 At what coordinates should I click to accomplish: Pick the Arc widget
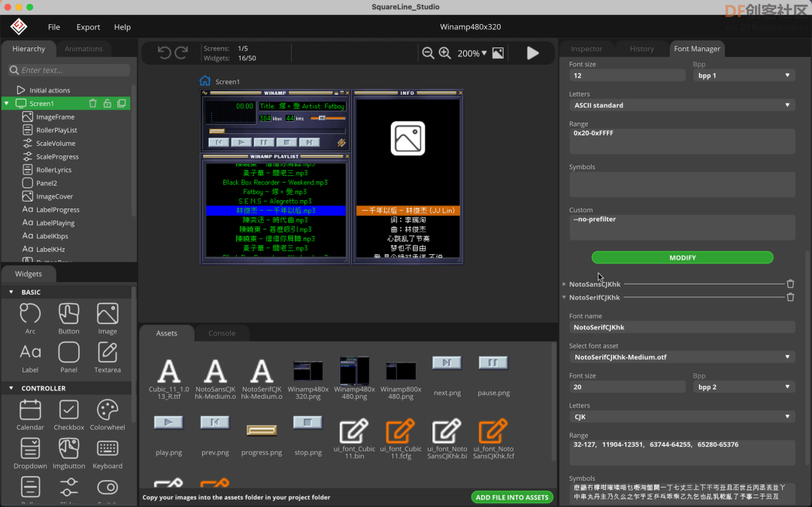(x=30, y=318)
